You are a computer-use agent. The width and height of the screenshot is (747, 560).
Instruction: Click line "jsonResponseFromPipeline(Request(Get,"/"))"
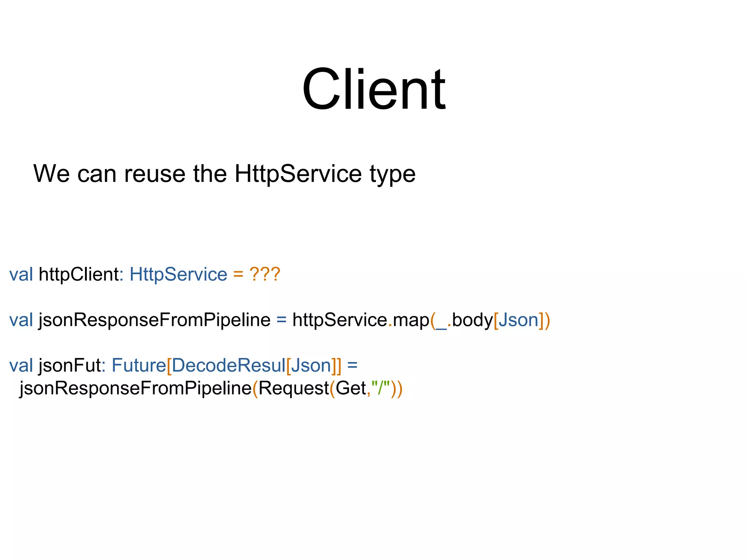click(x=211, y=389)
